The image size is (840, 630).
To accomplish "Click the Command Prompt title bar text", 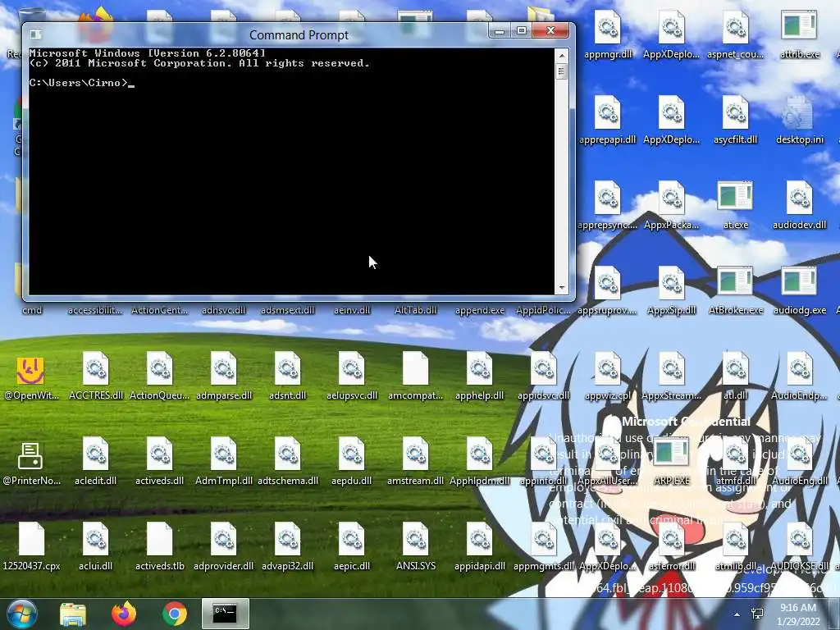I will coord(299,34).
